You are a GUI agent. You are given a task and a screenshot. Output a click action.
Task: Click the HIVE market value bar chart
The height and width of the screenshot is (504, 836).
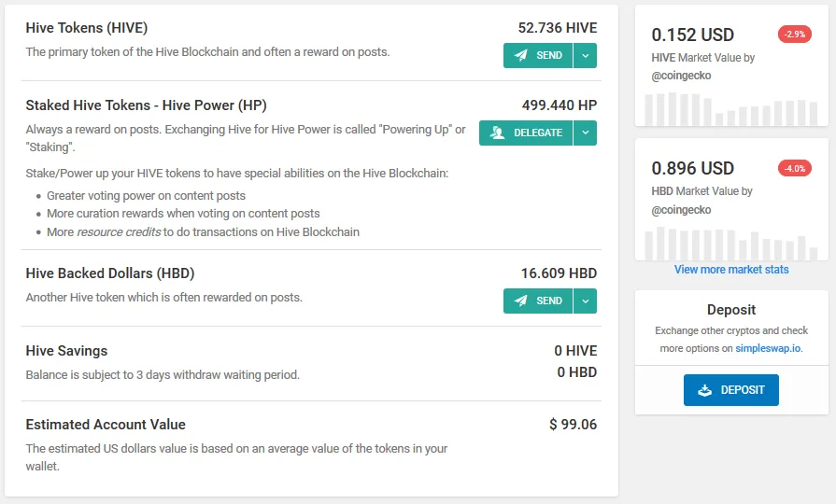[731, 109]
